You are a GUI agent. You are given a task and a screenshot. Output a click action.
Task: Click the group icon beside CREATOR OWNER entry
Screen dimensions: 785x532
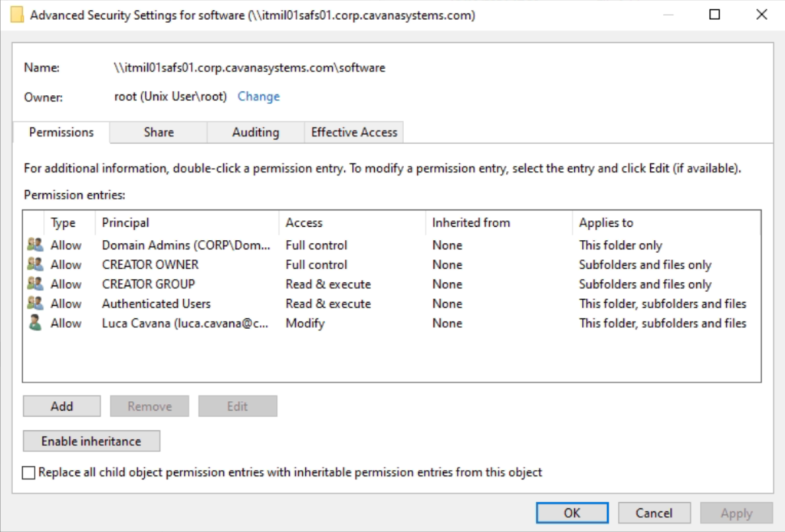coord(35,264)
